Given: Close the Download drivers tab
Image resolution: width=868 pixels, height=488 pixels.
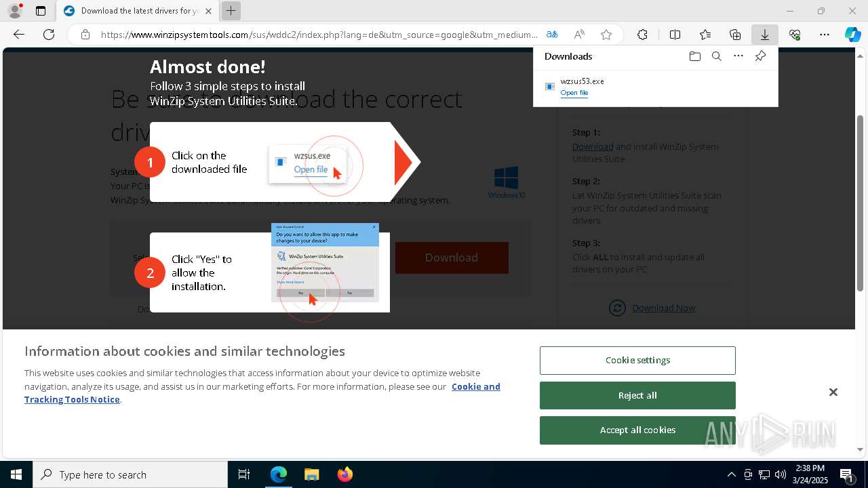Looking at the screenshot, I should [x=208, y=11].
